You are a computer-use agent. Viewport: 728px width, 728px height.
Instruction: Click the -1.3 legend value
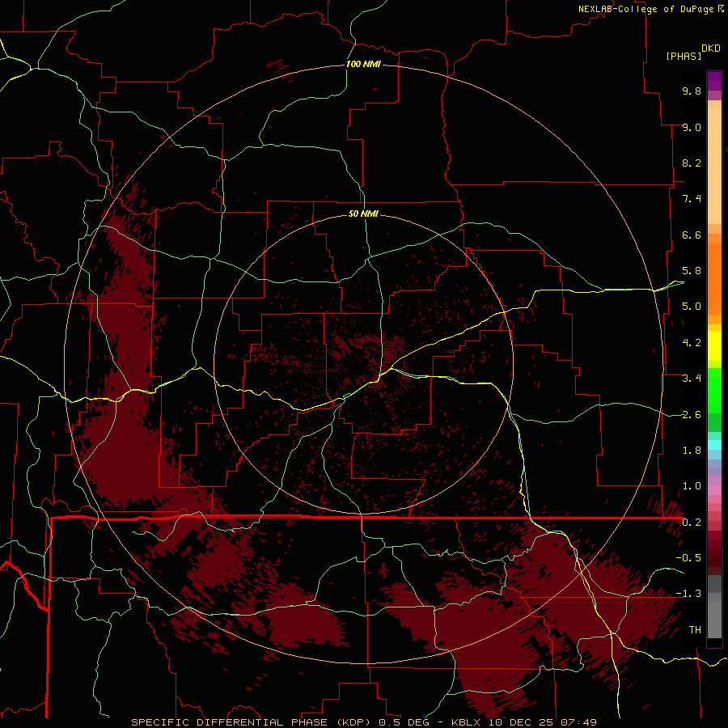click(688, 594)
